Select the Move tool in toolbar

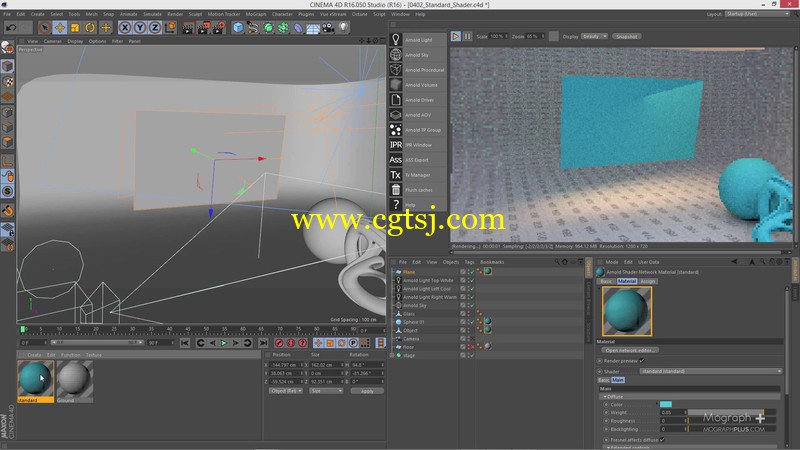point(60,28)
